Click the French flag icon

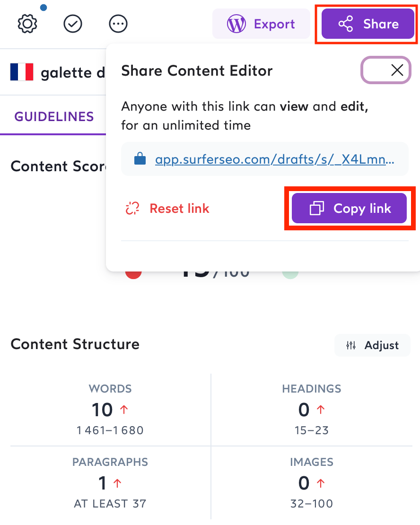22,72
